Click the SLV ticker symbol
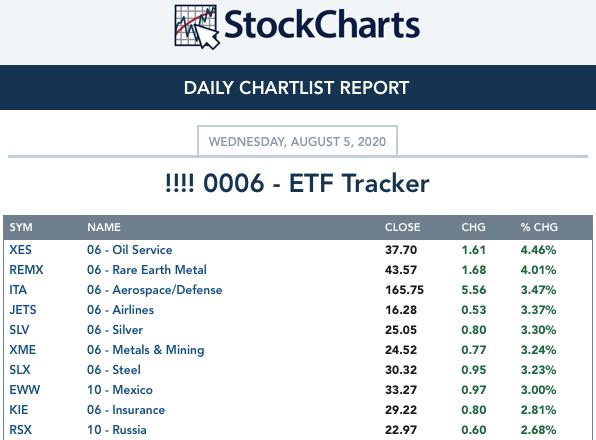This screenshot has height=440, width=596. pos(19,330)
